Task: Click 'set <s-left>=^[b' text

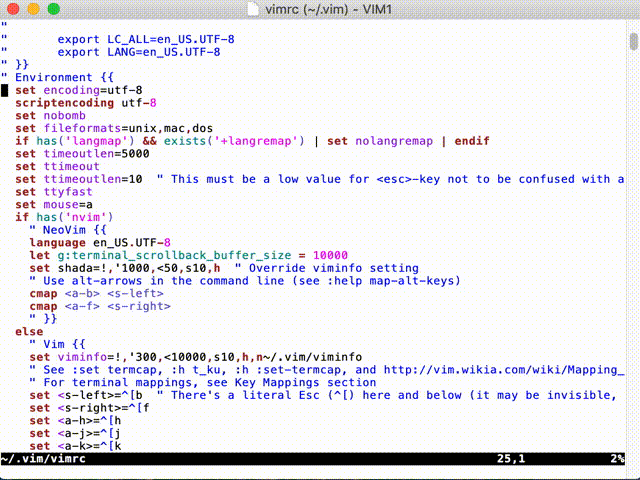Action: pyautogui.click(x=86, y=395)
